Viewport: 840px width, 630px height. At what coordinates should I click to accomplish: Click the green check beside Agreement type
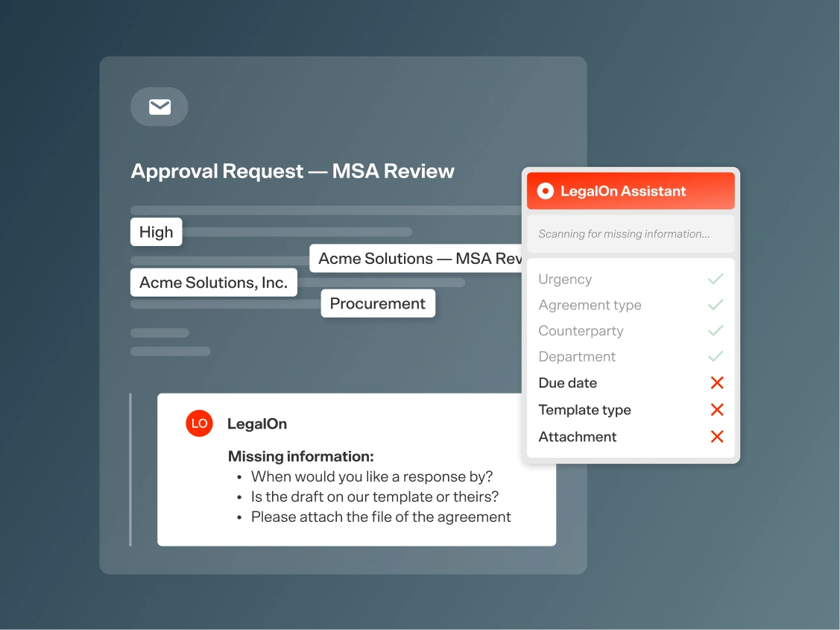(716, 305)
